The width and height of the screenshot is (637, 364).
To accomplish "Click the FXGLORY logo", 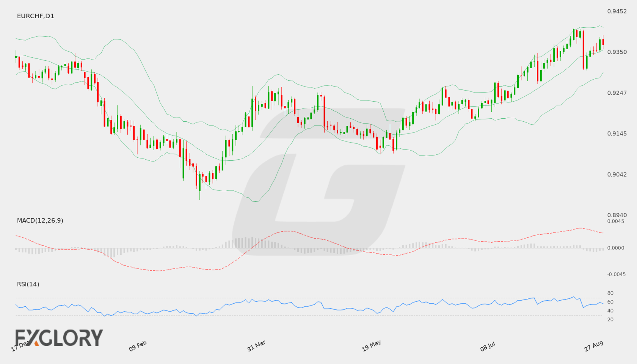I will [59, 337].
